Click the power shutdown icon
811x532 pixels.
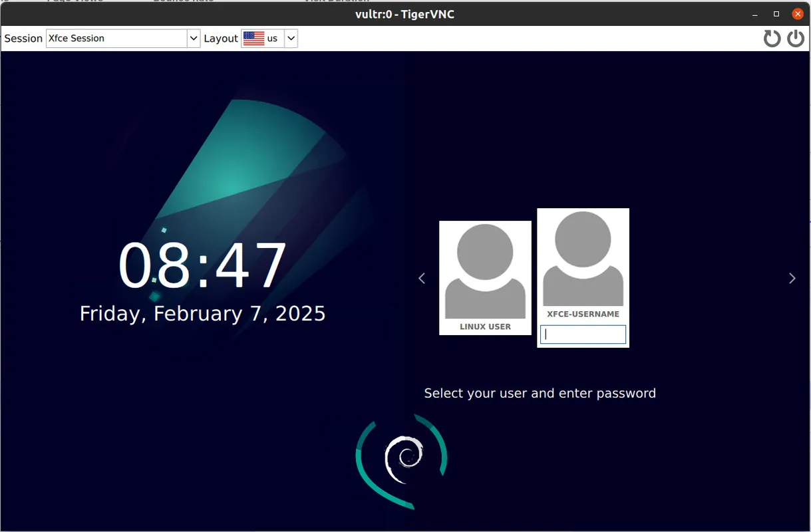tap(796, 39)
